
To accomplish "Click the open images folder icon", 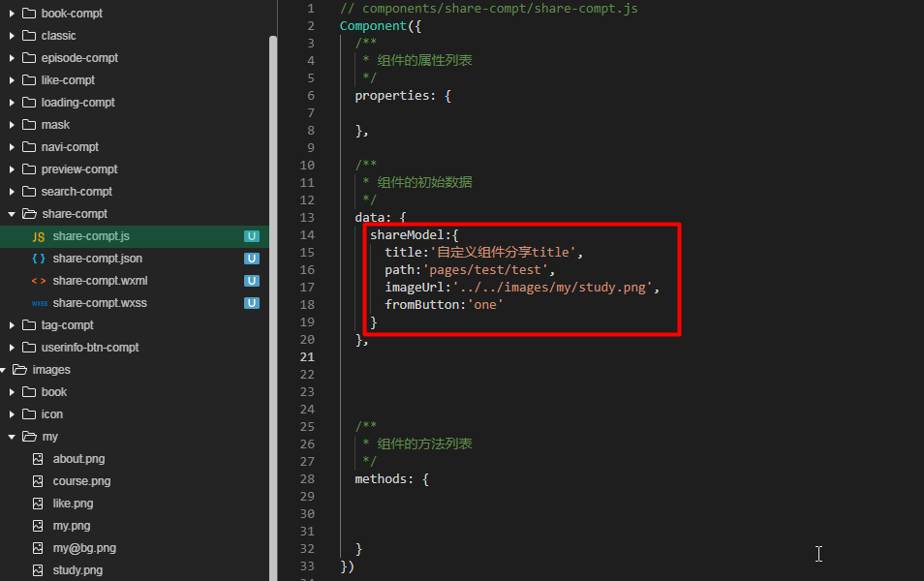I will tap(20, 370).
